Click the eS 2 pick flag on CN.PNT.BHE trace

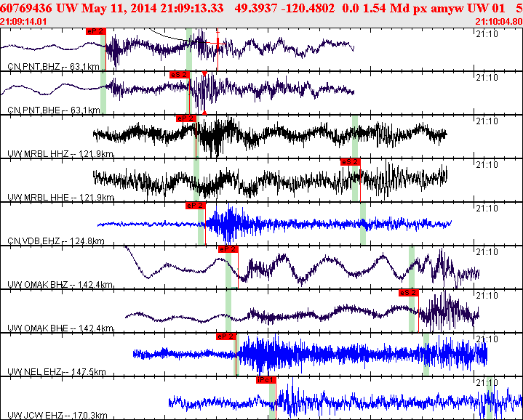click(x=180, y=75)
